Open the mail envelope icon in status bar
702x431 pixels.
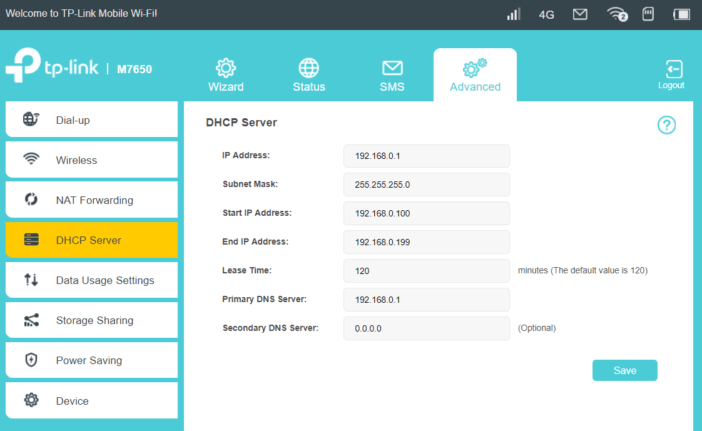(x=580, y=14)
